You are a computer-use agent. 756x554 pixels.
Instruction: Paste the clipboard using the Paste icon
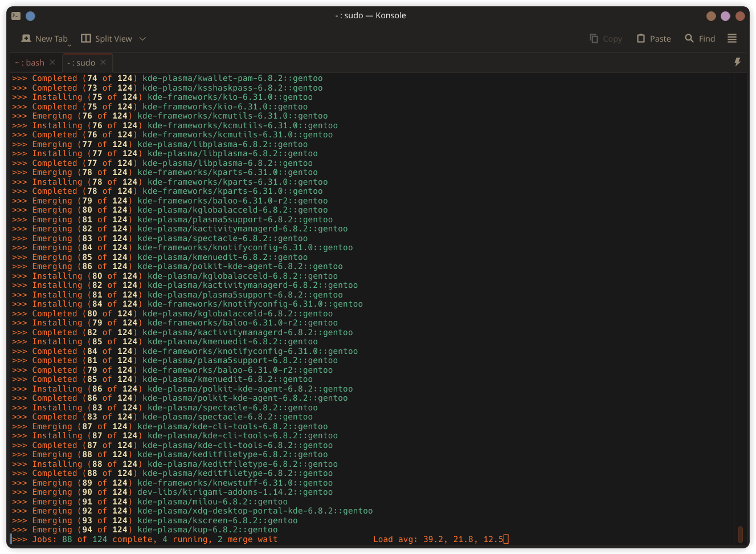pos(641,38)
